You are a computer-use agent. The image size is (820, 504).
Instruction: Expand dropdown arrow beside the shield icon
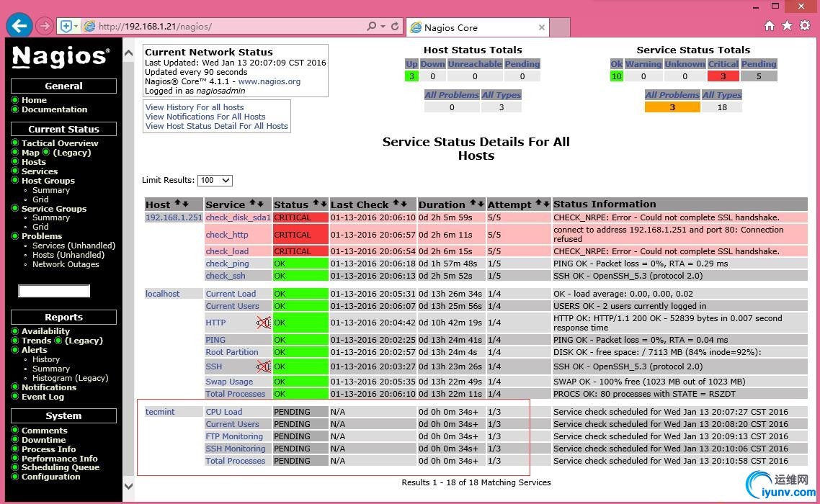click(76, 26)
